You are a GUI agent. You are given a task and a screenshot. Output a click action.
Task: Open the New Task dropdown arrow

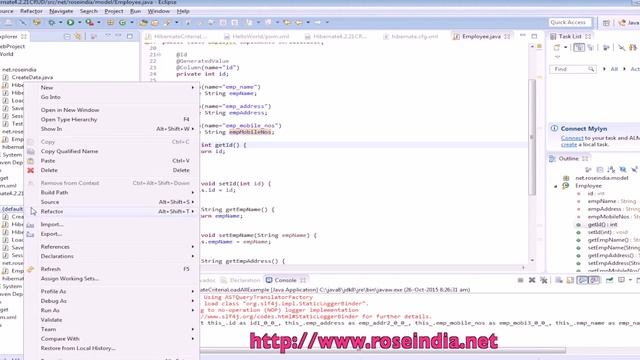pyautogui.click(x=565, y=47)
